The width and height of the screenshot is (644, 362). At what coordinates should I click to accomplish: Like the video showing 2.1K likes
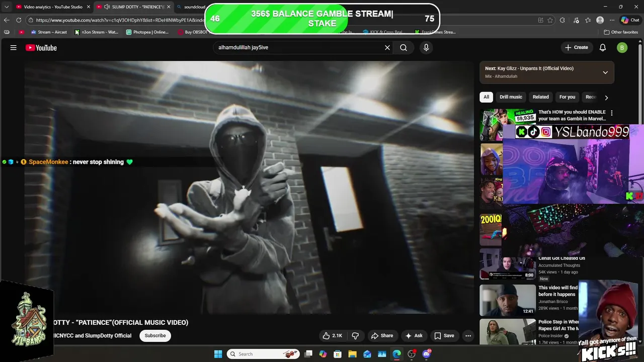point(333,336)
